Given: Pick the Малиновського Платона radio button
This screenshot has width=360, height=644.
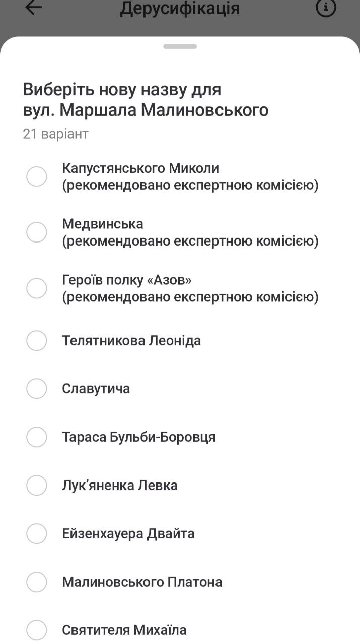Looking at the screenshot, I should point(37,582).
